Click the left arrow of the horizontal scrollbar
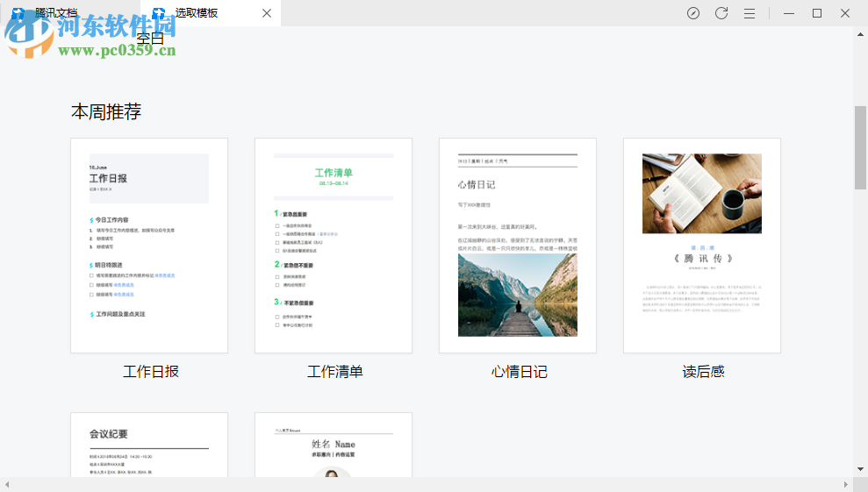Image resolution: width=868 pixels, height=492 pixels. pos(7,485)
